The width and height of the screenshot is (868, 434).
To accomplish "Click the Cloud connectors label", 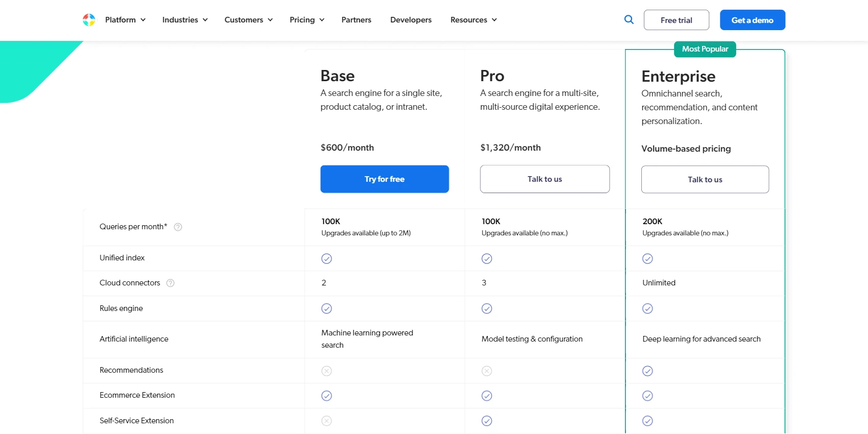I will (130, 283).
